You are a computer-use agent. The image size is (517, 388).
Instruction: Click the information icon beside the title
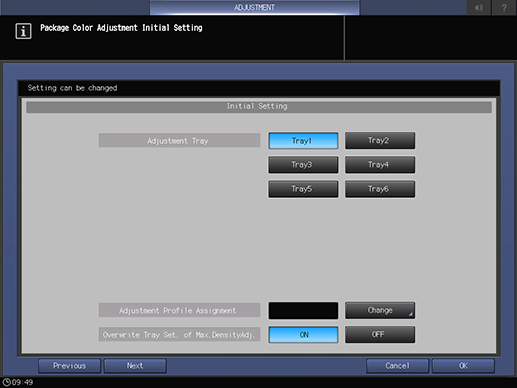pos(23,31)
